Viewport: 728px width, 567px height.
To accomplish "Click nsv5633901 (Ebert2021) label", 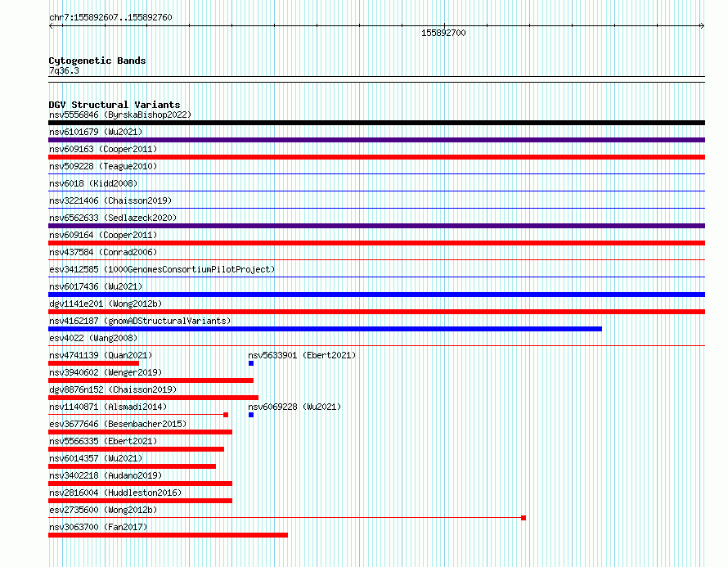I will 302,355.
